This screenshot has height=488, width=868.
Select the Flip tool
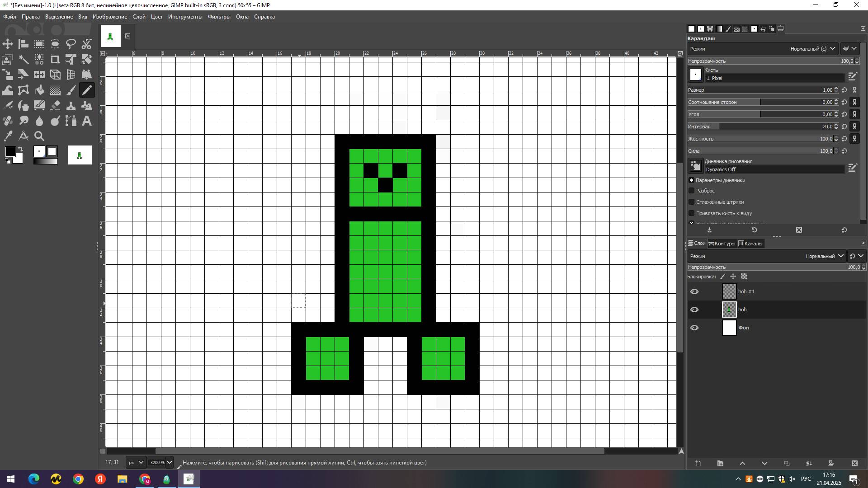click(x=39, y=75)
